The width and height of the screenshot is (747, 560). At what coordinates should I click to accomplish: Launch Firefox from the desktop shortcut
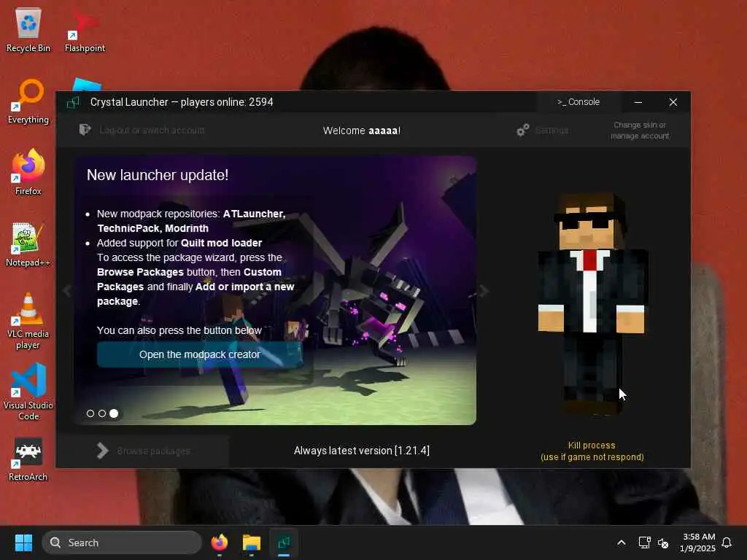28,172
